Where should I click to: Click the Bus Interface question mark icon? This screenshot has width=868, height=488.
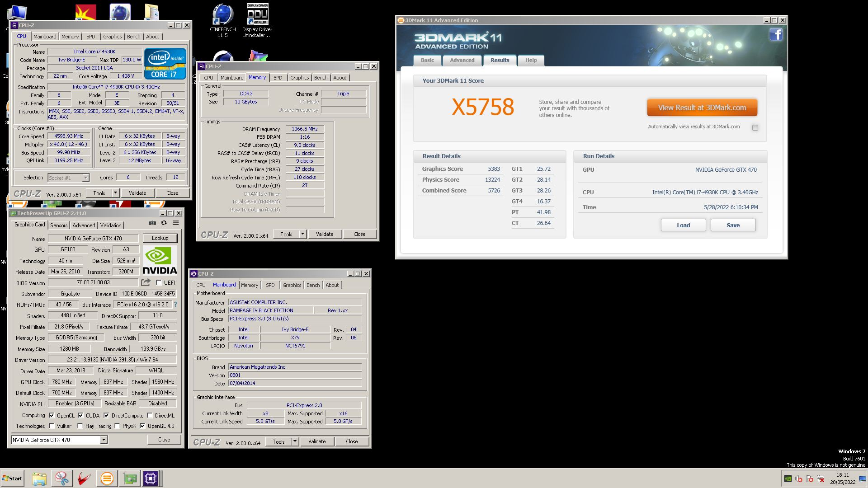pos(175,305)
